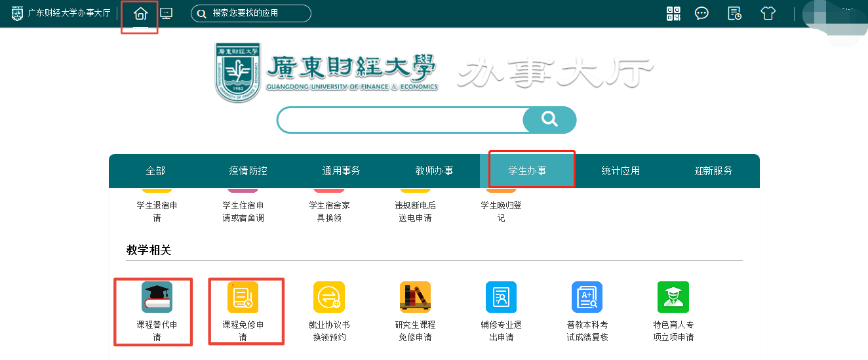868x360 pixels.
Task: Select the 迎新服务 tab
Action: pos(713,171)
